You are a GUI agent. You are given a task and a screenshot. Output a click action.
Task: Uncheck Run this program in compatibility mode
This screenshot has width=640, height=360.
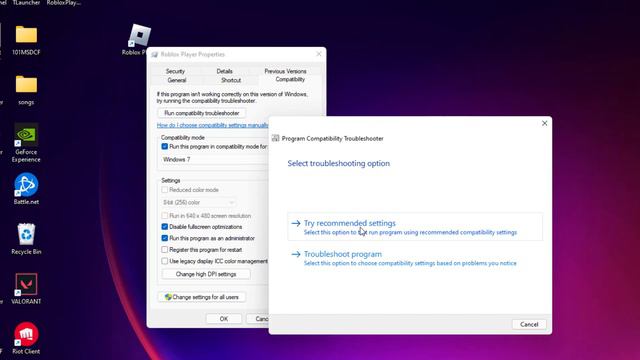[164, 146]
